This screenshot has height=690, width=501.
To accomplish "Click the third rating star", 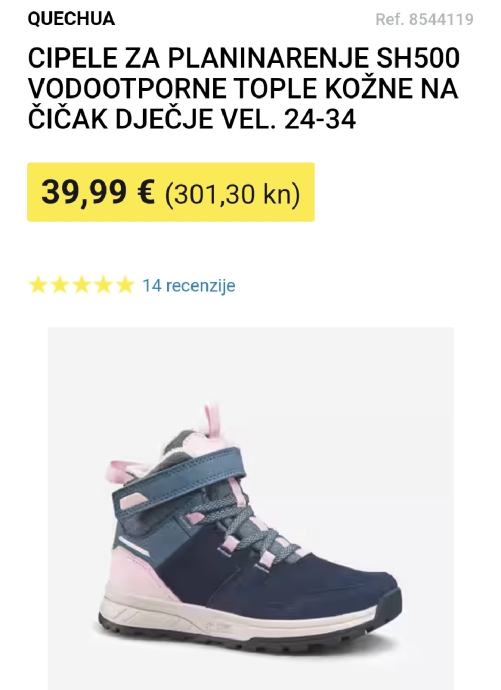I will 81,285.
